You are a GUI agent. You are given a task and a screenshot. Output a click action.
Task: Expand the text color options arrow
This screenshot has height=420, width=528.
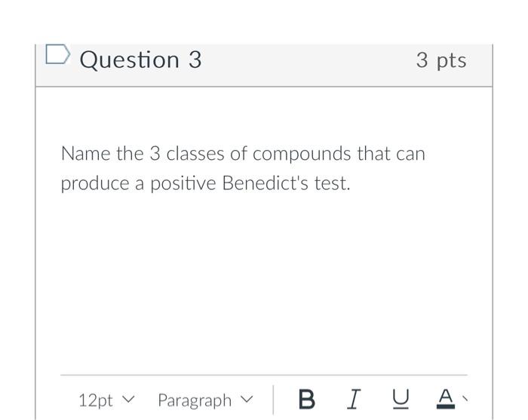pos(465,399)
